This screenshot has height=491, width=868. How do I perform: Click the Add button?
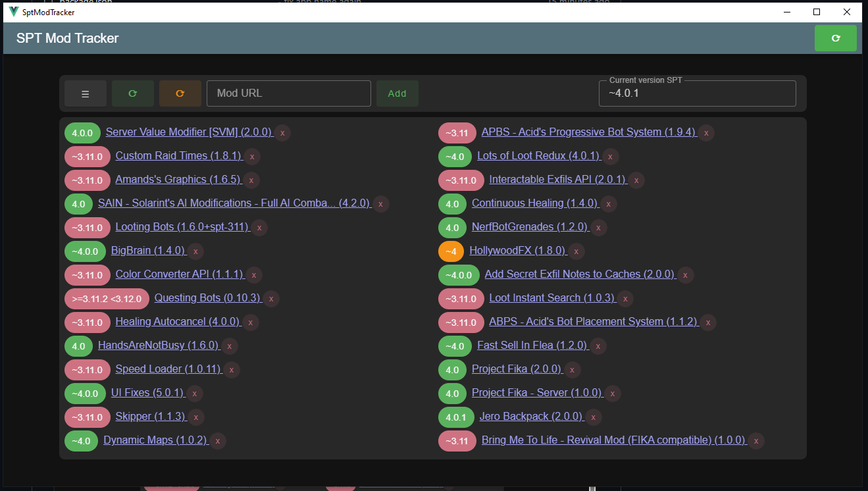(397, 93)
